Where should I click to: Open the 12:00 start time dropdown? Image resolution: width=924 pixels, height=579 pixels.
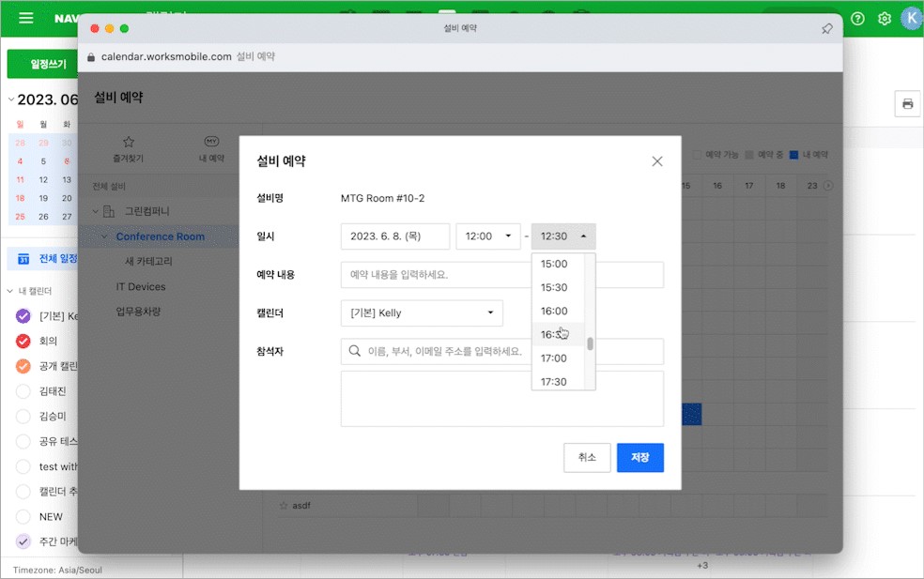click(488, 236)
